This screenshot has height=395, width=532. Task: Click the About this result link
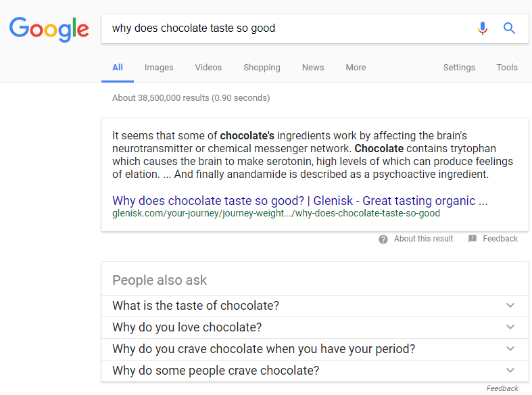tap(423, 239)
